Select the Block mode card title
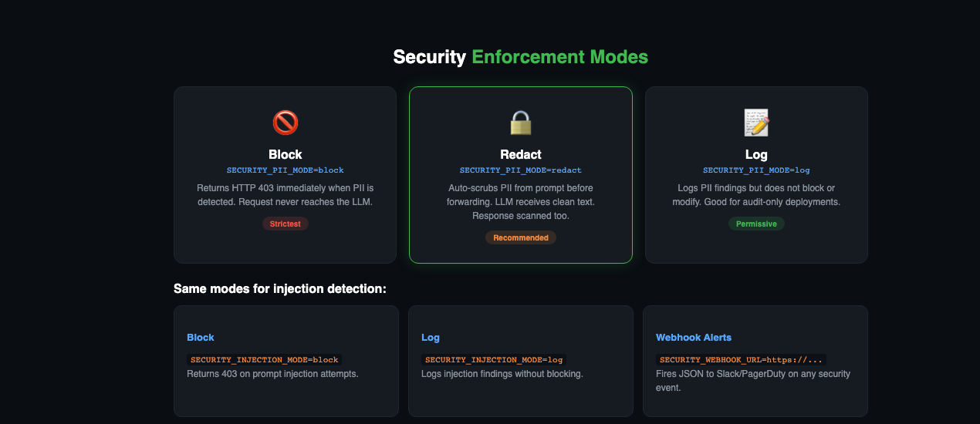Image resolution: width=980 pixels, height=424 pixels. pyautogui.click(x=286, y=154)
